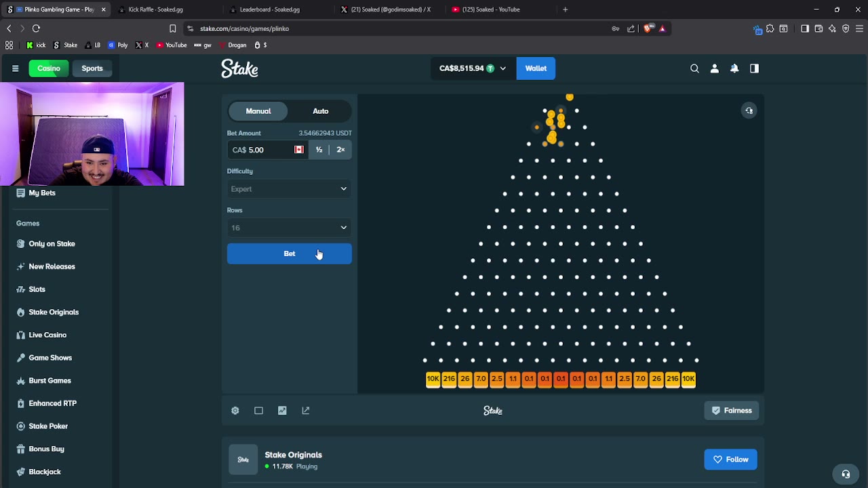The width and height of the screenshot is (868, 488).
Task: Click the Stake logo in header
Action: (x=239, y=68)
